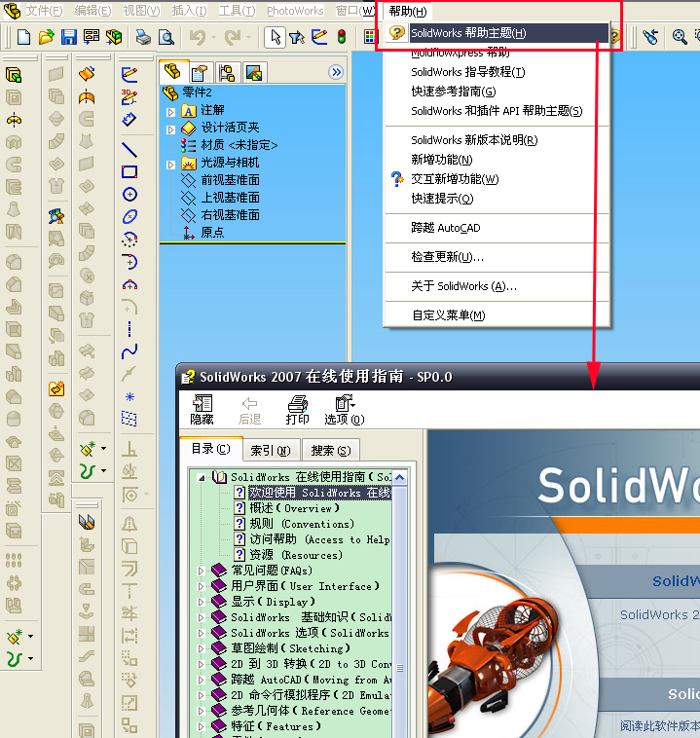
Task: Click scroll-up arrow of help contents list
Action: click(400, 478)
